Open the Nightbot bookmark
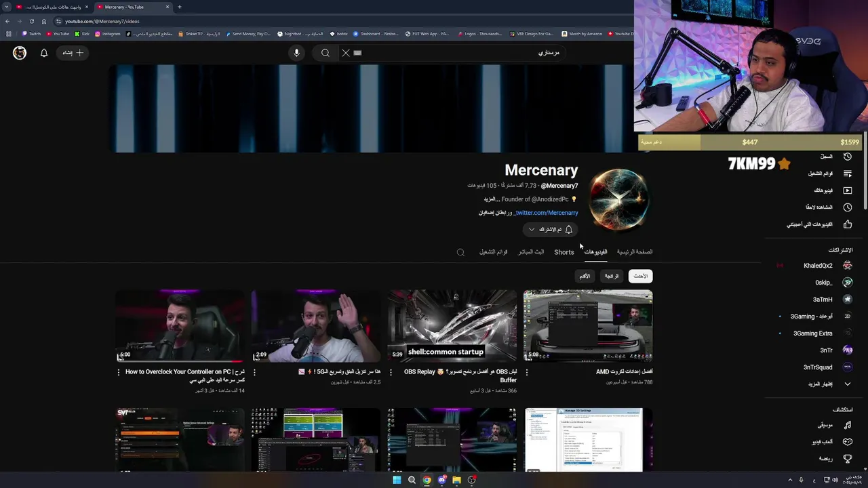 point(300,34)
